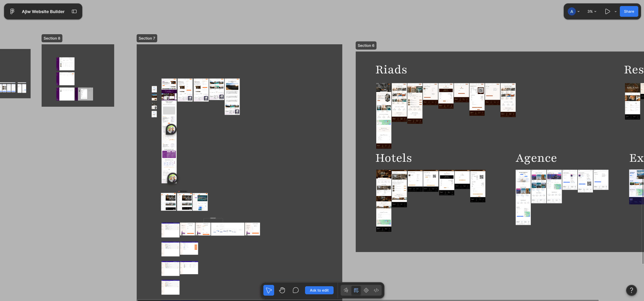Viewport: 644px width, 301px height.
Task: Open the Help question mark button
Action: (x=632, y=290)
